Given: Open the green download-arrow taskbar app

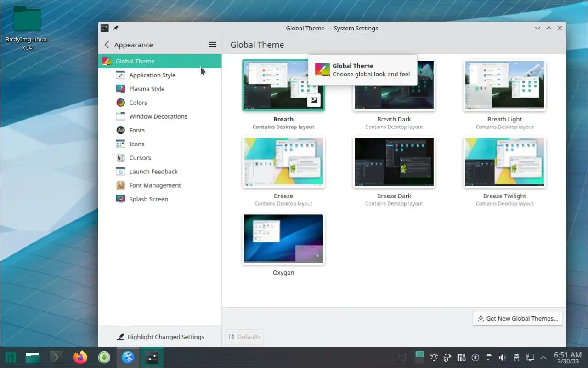Looking at the screenshot, I should pos(104,357).
